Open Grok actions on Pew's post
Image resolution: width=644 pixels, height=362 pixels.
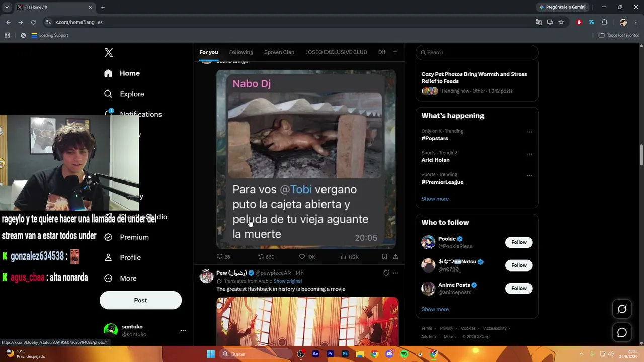(x=386, y=273)
